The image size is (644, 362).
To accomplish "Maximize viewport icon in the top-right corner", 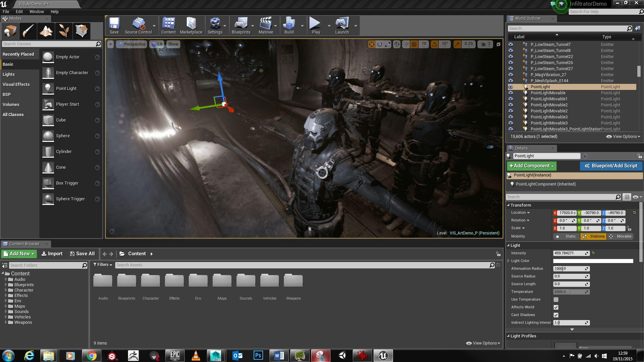I will pos(499,44).
